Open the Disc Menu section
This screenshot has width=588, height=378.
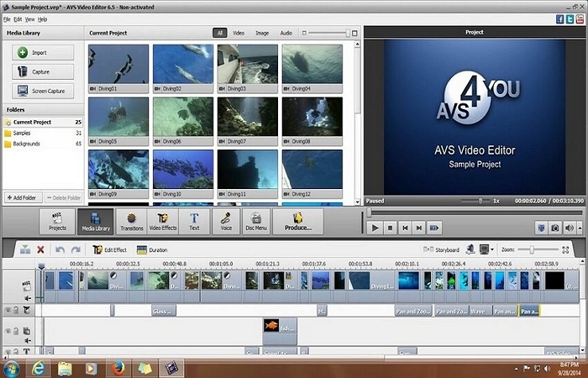pos(256,222)
